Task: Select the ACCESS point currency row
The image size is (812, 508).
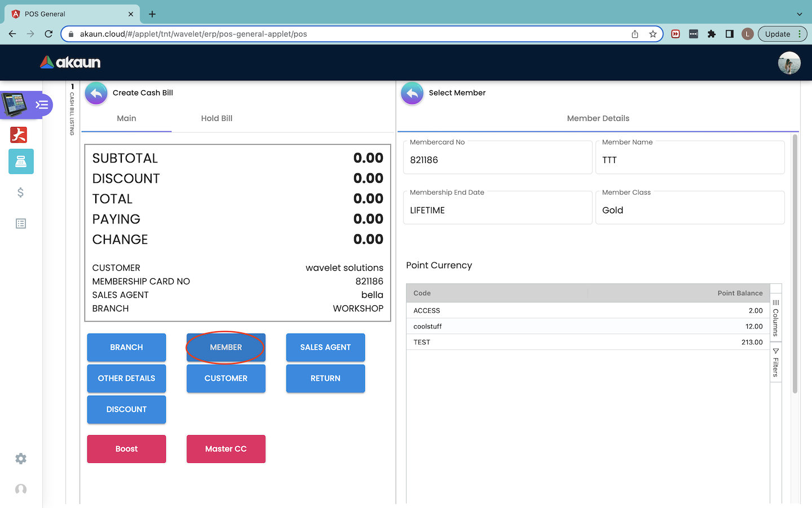Action: point(588,310)
